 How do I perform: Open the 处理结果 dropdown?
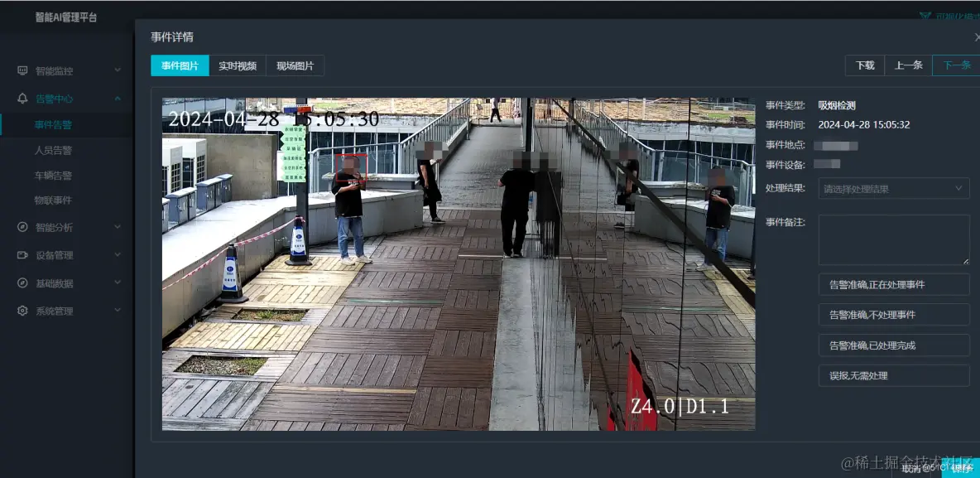[894, 188]
